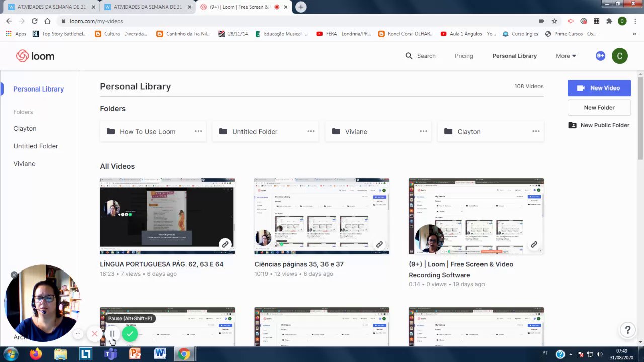Go to Personal Library in top navigation
Screen dimensions: 644x362
tap(515, 56)
